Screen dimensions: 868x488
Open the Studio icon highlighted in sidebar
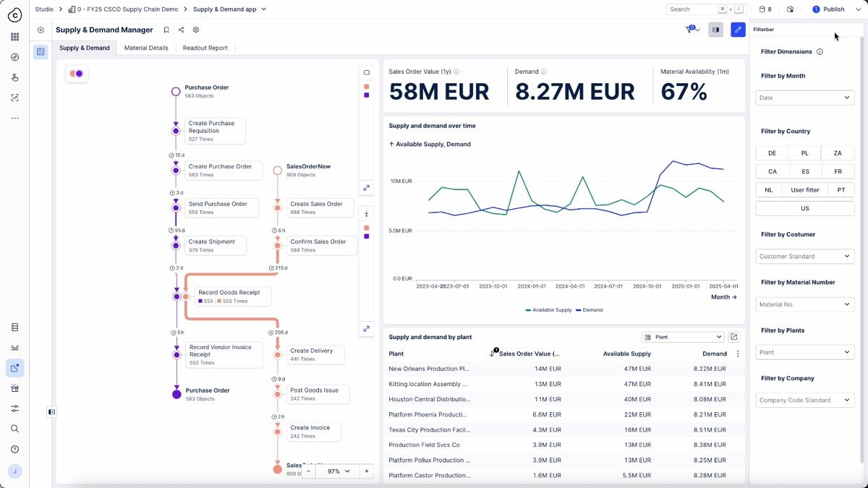pos(14,368)
